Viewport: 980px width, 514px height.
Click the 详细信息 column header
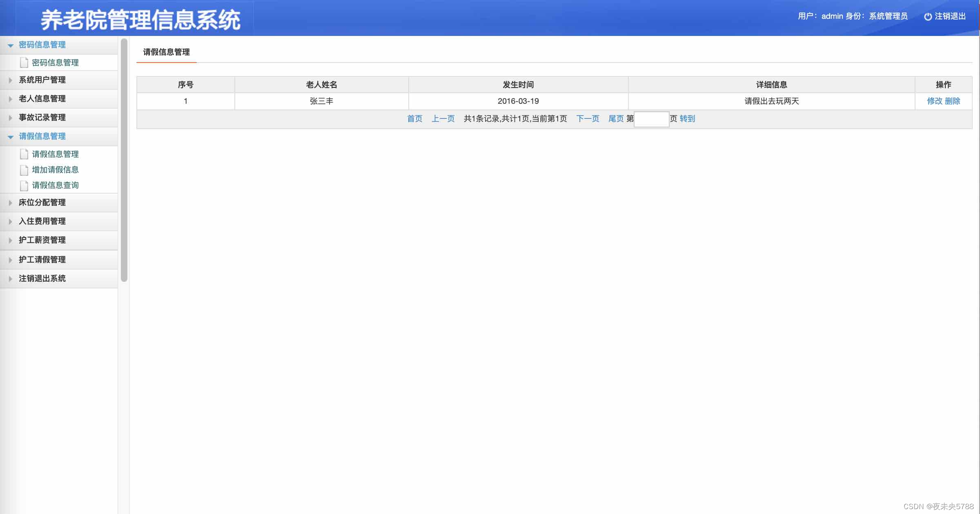click(x=771, y=85)
